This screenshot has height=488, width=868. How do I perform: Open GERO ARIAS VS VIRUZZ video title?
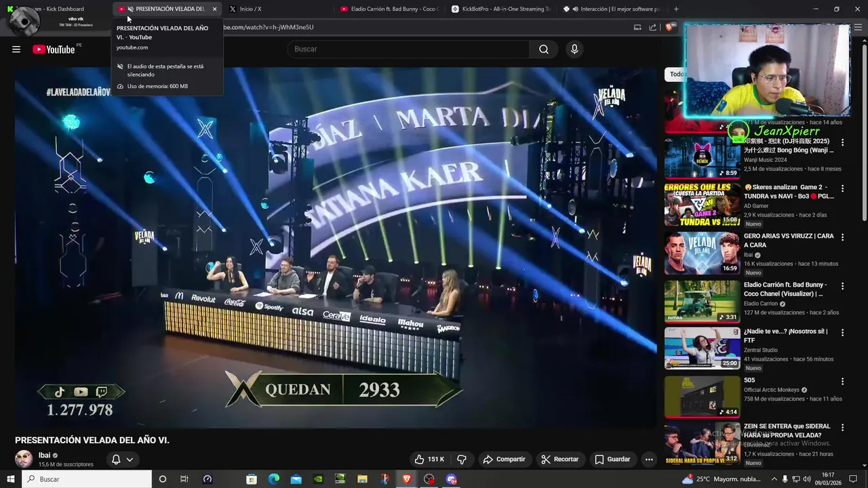coord(789,241)
